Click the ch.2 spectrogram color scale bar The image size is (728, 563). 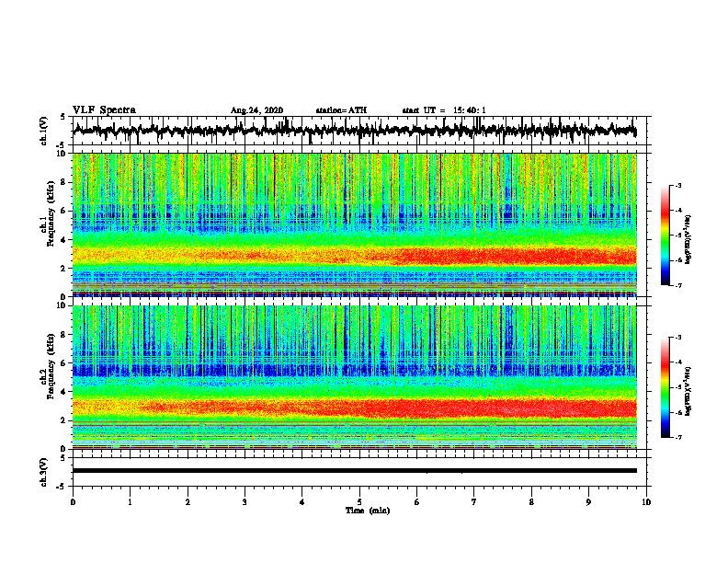(665, 387)
